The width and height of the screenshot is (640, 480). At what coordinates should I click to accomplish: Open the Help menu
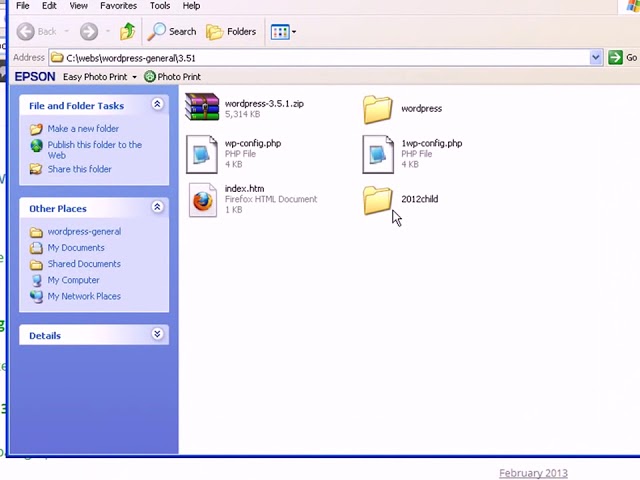click(191, 6)
